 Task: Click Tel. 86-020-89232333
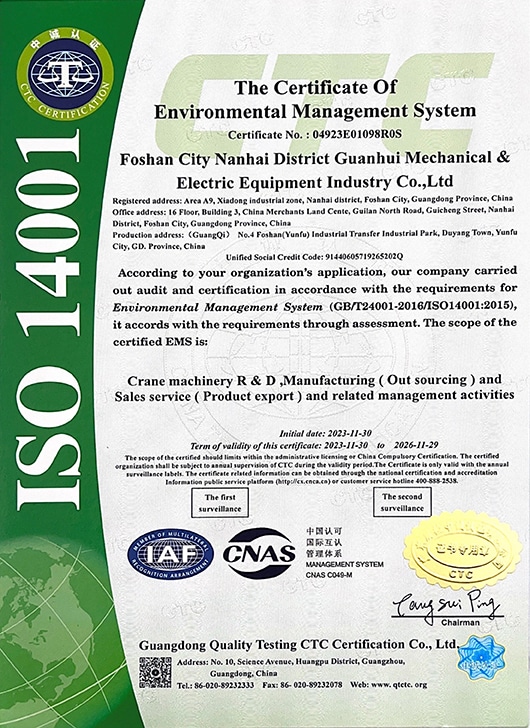[x=215, y=685]
